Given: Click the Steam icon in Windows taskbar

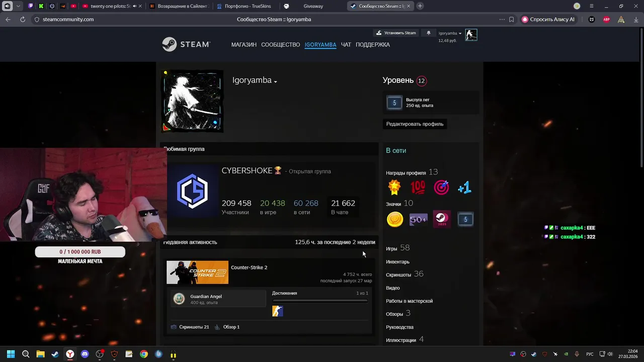Looking at the screenshot, I should tap(55, 354).
